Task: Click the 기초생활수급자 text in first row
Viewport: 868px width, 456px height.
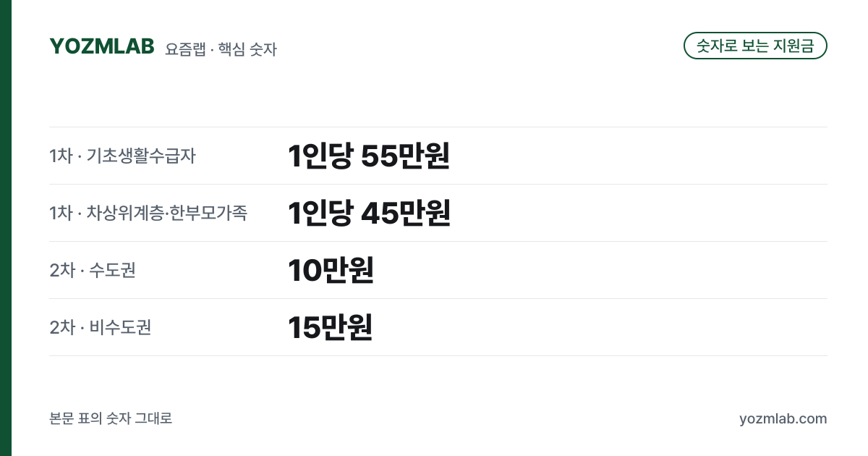Action: click(x=141, y=156)
